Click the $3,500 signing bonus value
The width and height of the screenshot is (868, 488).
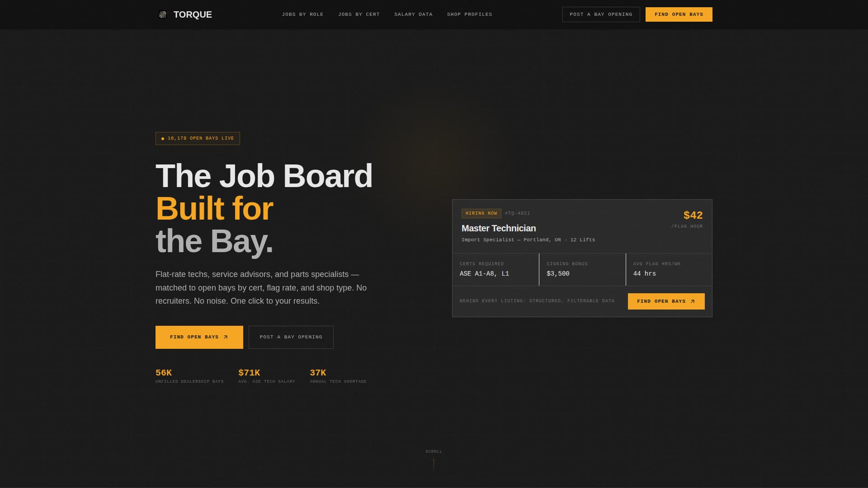click(558, 274)
